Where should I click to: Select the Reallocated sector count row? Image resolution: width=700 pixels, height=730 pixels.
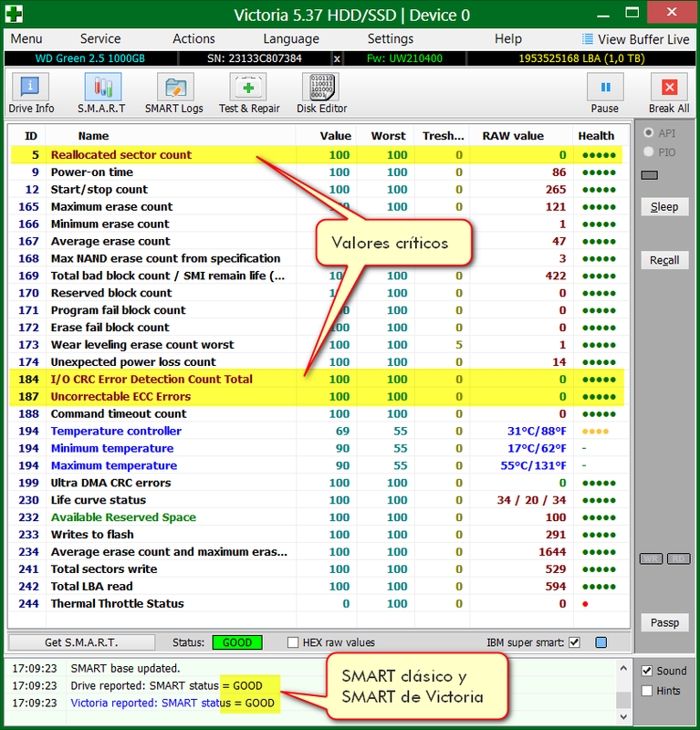(317, 154)
